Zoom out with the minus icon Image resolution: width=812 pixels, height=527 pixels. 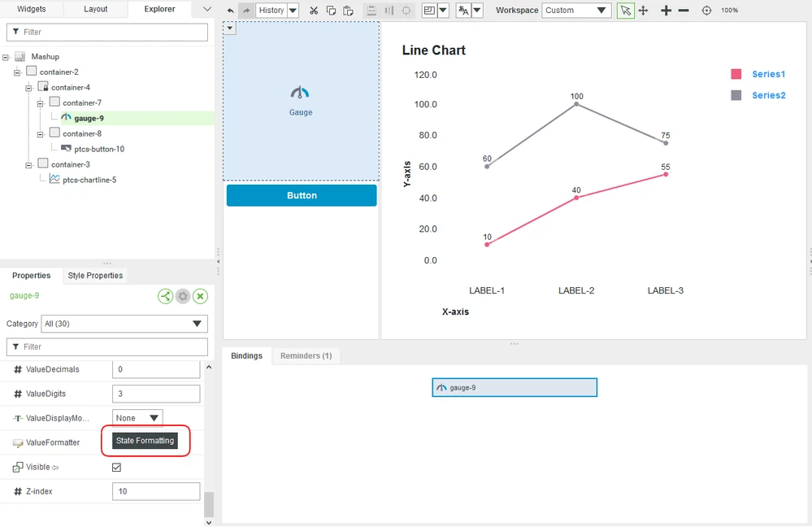pyautogui.click(x=684, y=11)
